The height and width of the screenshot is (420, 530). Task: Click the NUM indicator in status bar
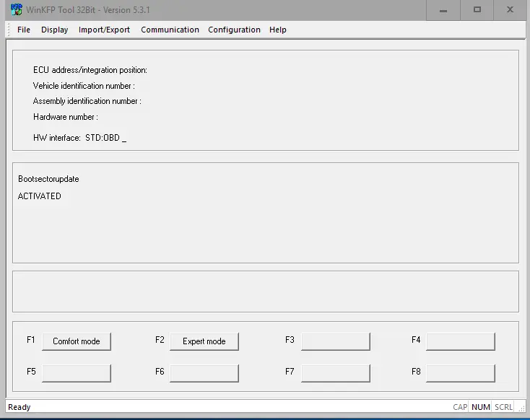pos(481,407)
